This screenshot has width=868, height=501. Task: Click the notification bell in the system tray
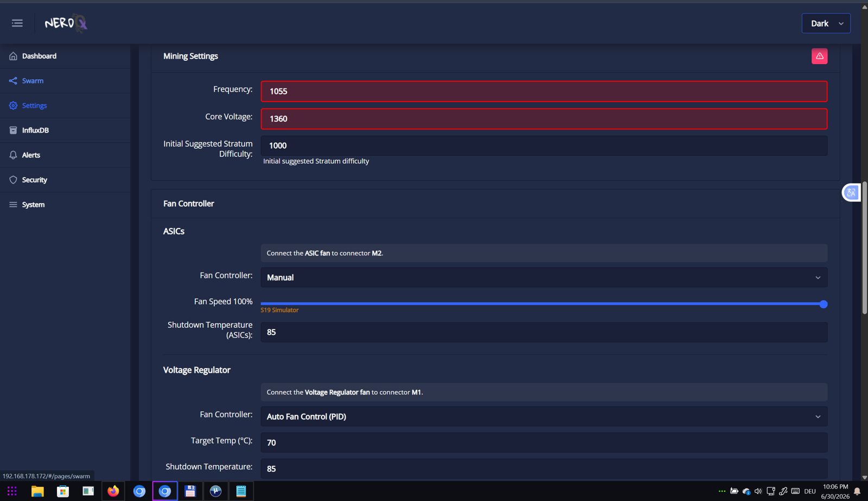pos(857,491)
